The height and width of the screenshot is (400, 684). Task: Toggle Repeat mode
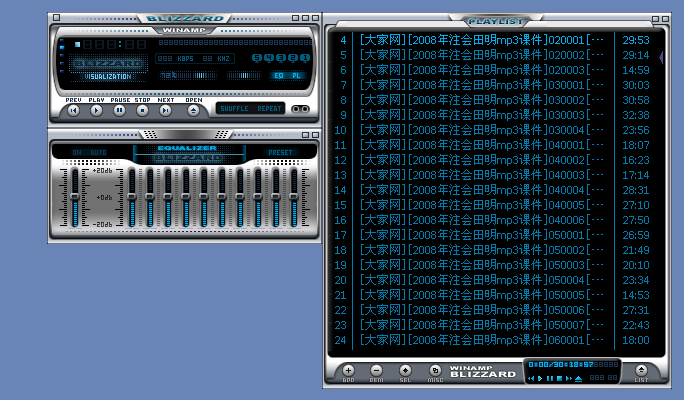(x=269, y=109)
